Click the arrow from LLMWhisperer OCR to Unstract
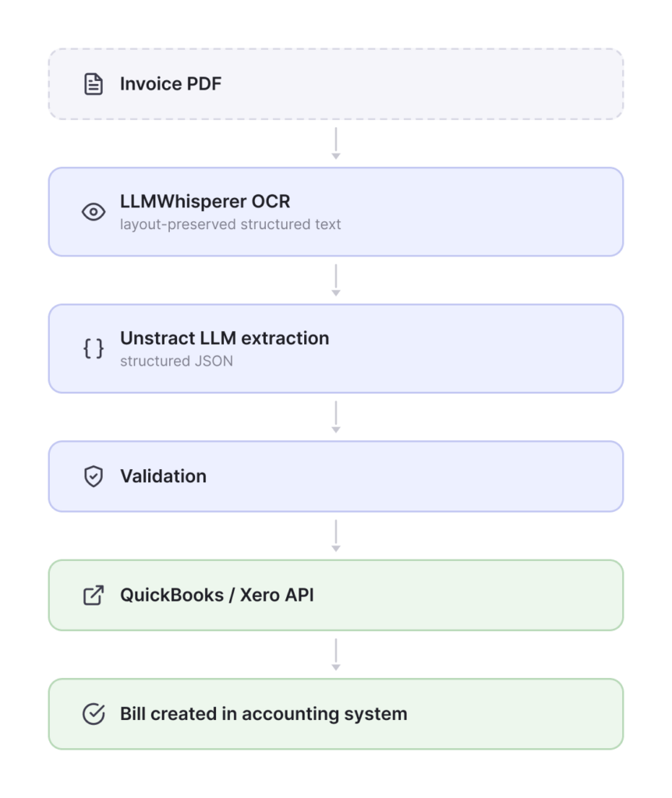 coord(336,280)
